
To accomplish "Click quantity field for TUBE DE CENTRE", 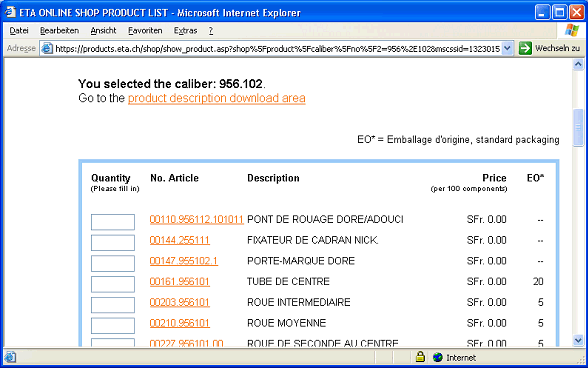I will pyautogui.click(x=113, y=284).
